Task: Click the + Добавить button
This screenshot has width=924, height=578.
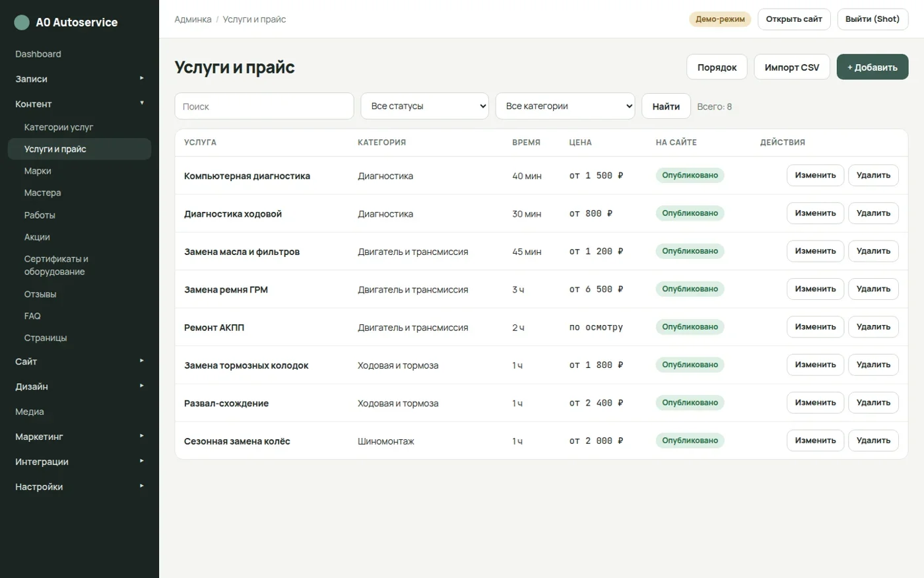Action: pos(873,67)
